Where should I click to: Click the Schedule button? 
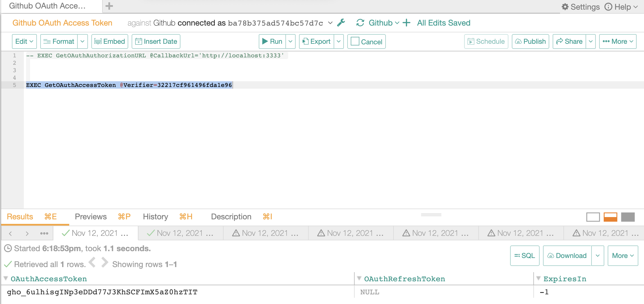coord(486,41)
